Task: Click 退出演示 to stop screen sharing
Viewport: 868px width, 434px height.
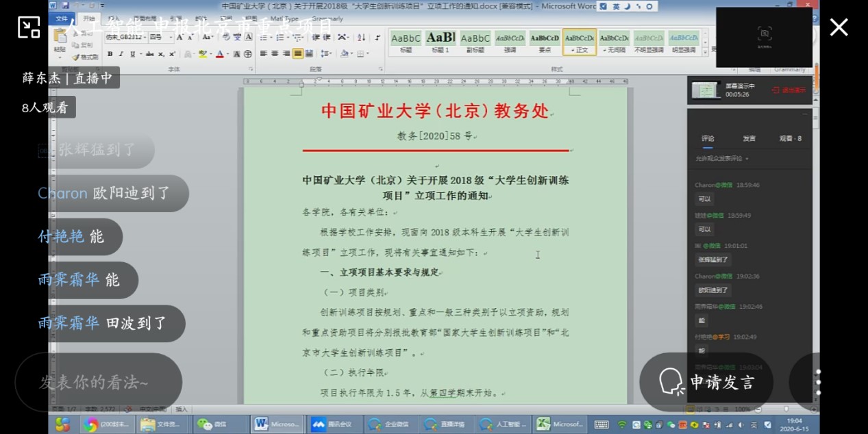Action: click(x=789, y=90)
